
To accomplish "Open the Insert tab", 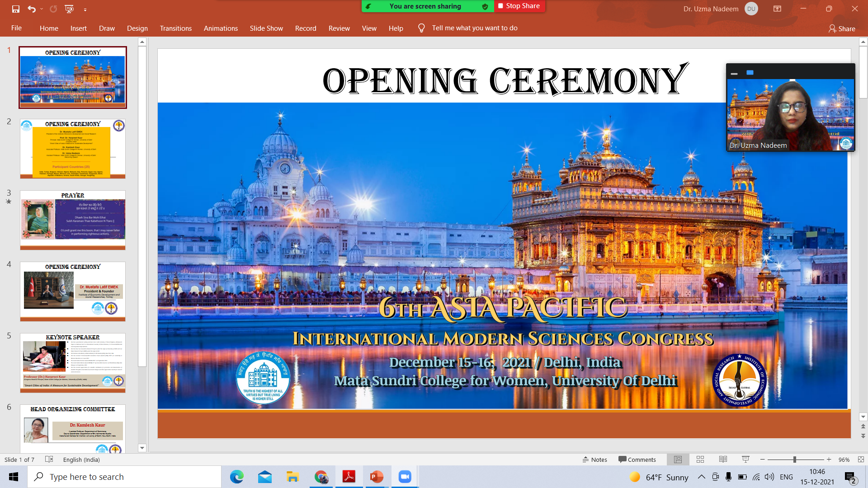I will coord(79,28).
